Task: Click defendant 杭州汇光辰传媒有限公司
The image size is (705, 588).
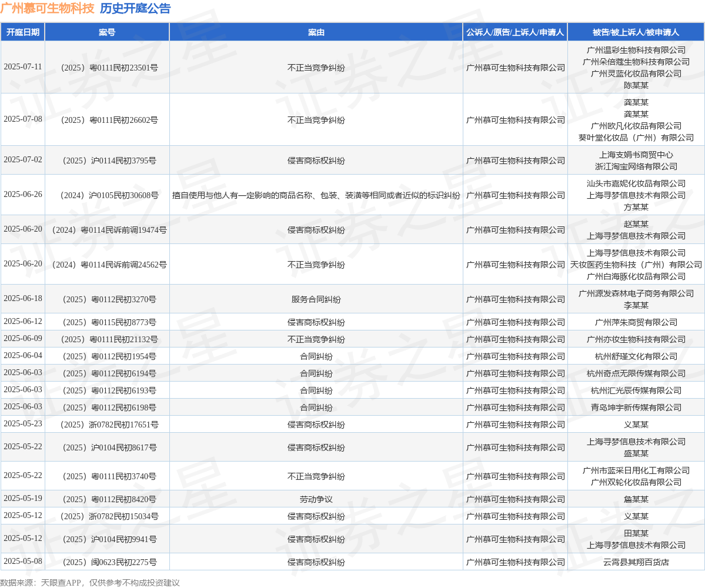Action: click(636, 390)
